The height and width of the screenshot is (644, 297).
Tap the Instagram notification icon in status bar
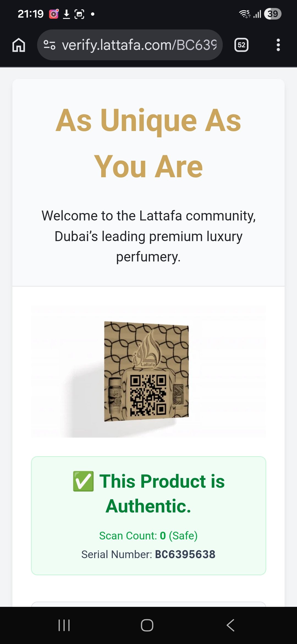tap(54, 14)
